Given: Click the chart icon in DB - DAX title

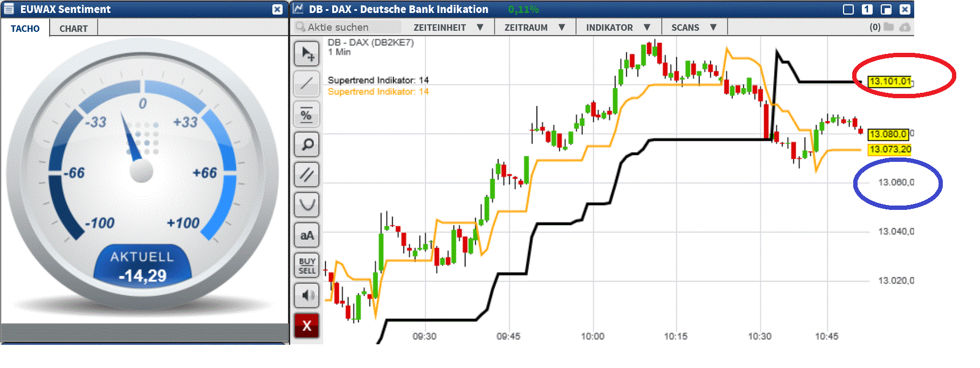Looking at the screenshot, I should click(x=298, y=9).
